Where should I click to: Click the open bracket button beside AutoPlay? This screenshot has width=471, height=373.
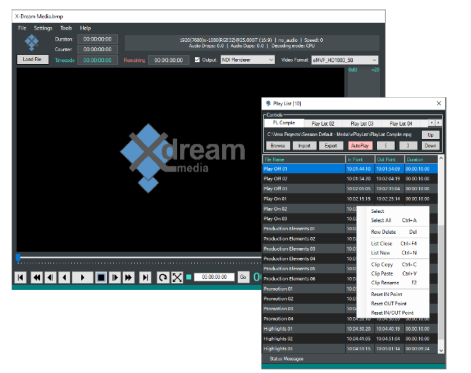[386, 146]
